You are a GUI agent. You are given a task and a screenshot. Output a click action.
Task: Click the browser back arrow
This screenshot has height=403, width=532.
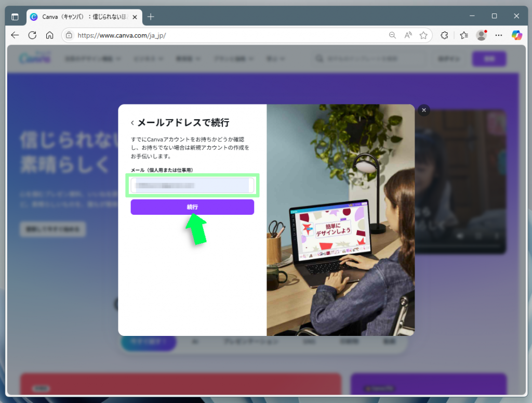coord(14,35)
